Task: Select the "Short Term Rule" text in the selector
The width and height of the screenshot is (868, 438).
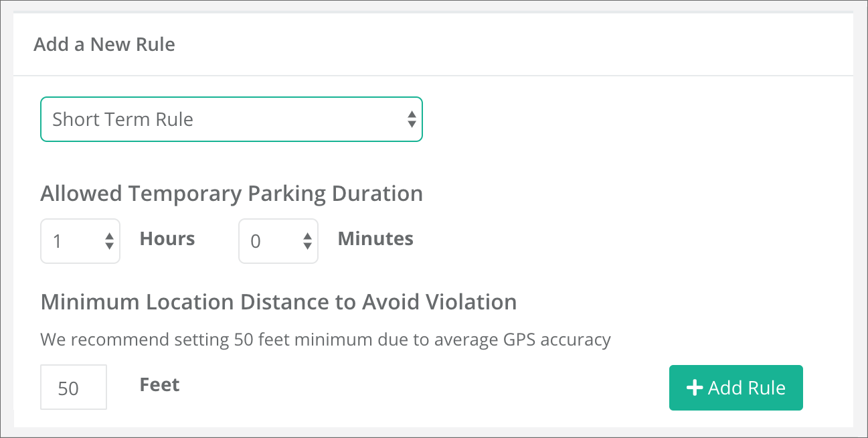Action: pyautogui.click(x=122, y=119)
